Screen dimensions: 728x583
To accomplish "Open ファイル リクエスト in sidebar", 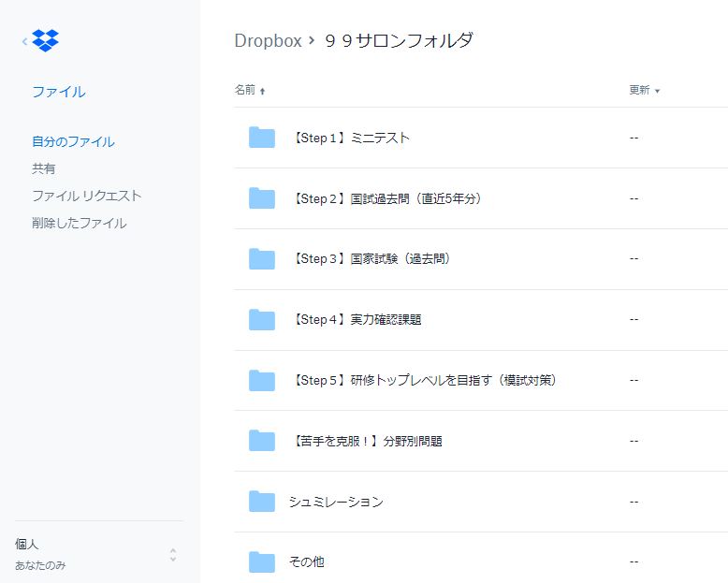I will [x=86, y=196].
